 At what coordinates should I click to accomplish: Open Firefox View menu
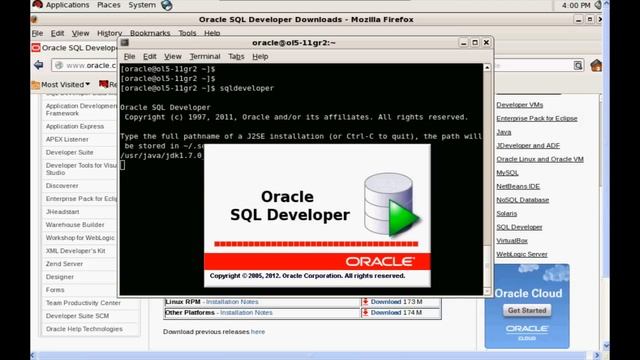(80, 33)
